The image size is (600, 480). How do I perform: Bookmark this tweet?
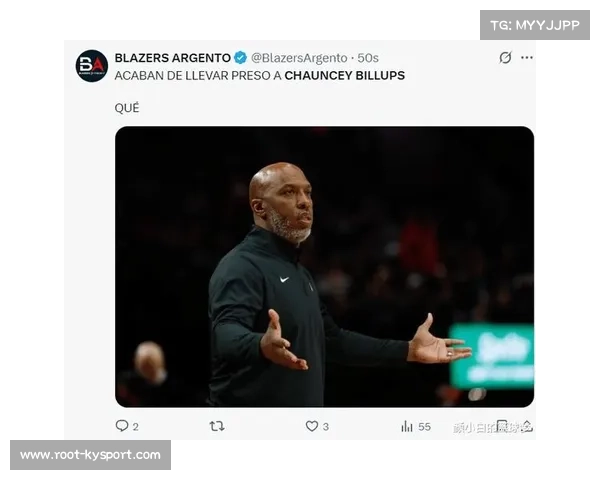(502, 426)
